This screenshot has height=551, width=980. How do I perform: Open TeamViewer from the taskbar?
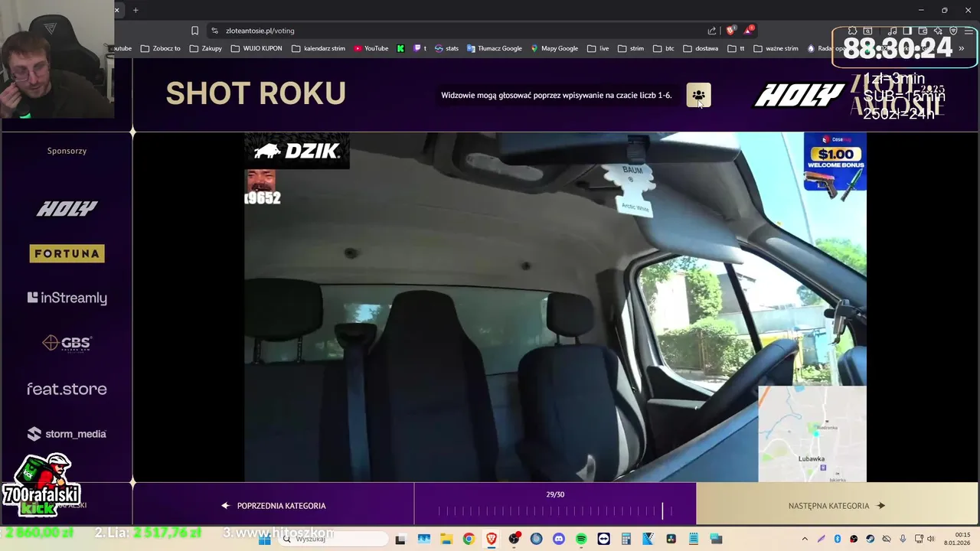click(x=603, y=539)
